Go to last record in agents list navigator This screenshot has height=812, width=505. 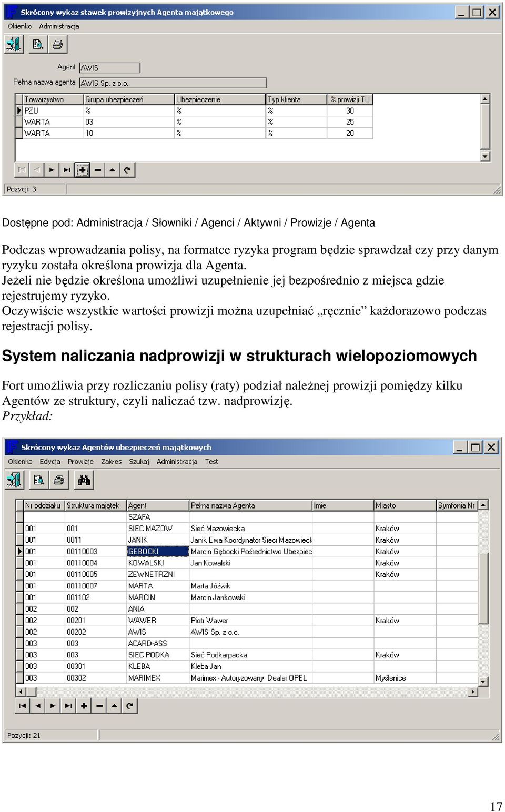tap(68, 706)
